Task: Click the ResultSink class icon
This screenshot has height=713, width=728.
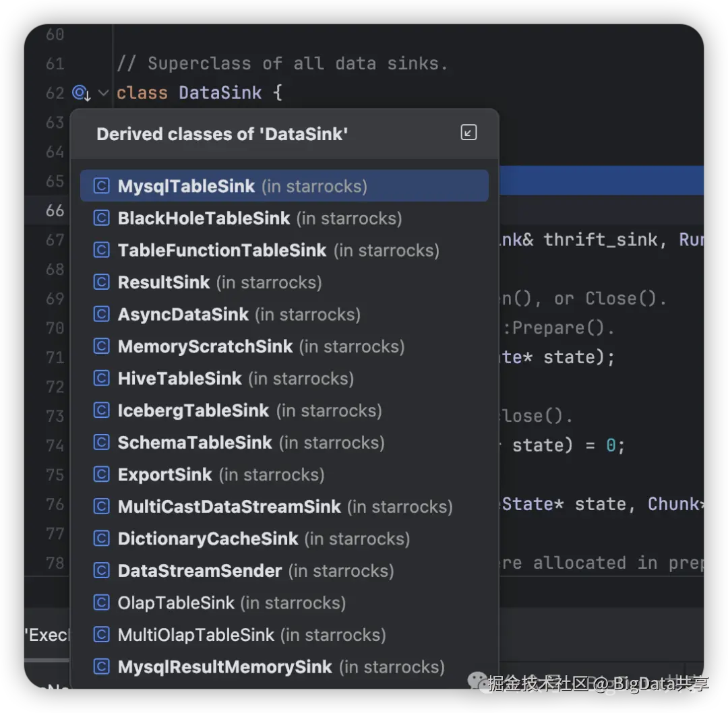Action: [x=101, y=282]
